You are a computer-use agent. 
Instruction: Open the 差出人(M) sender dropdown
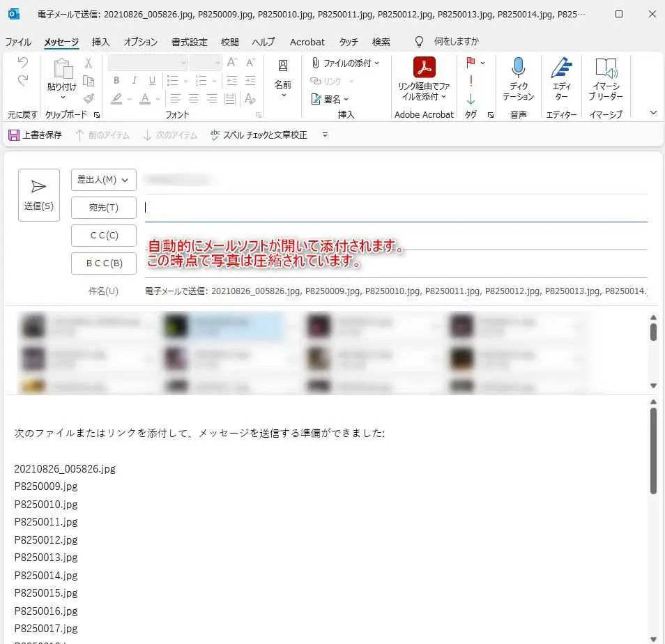point(103,180)
